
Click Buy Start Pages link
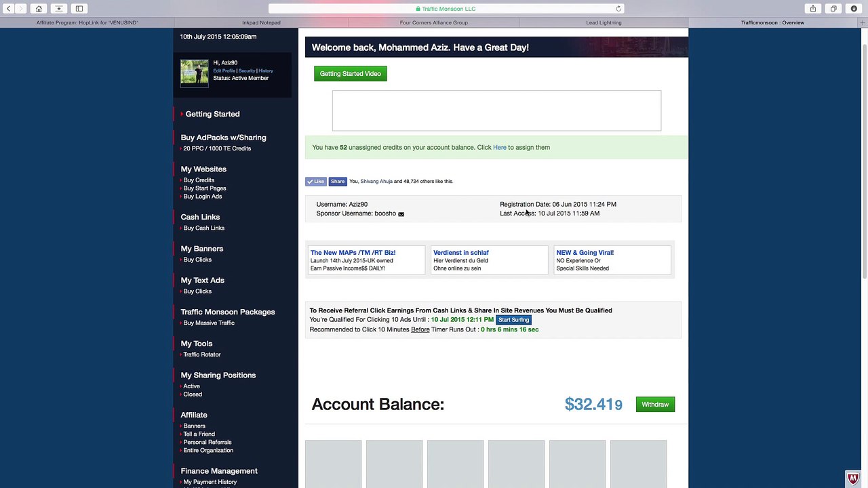[x=205, y=188]
